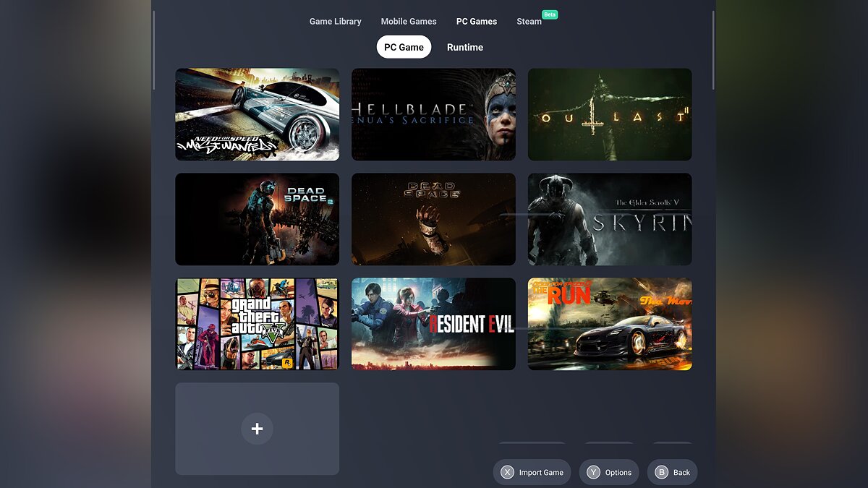Click the Beta badge above Steam
The height and width of the screenshot is (488, 868).
coord(550,14)
